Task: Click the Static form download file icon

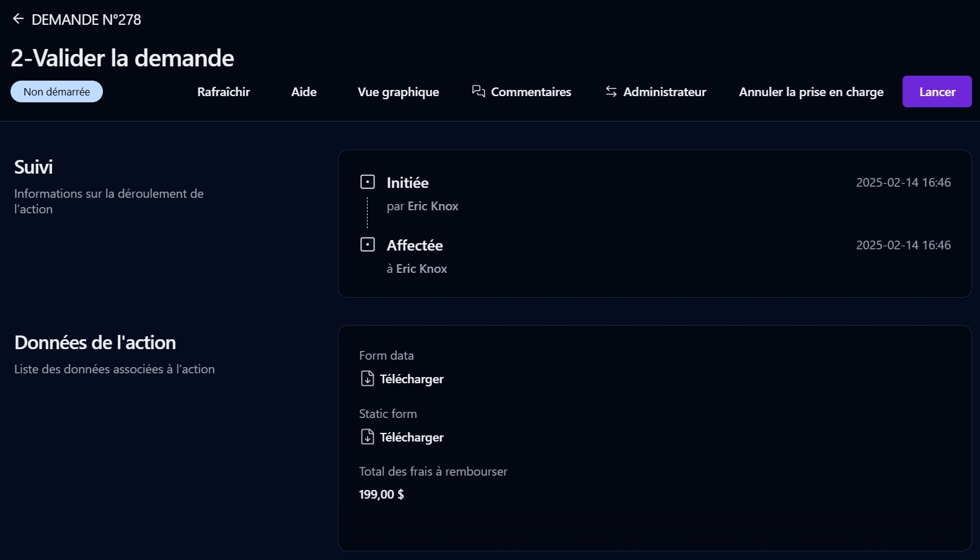Action: pos(368,437)
